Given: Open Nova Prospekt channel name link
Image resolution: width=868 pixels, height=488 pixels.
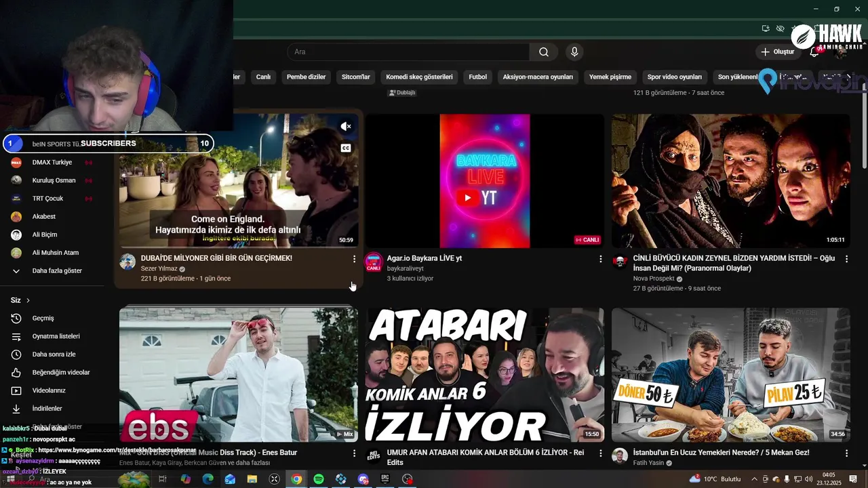Looking at the screenshot, I should click(x=654, y=279).
